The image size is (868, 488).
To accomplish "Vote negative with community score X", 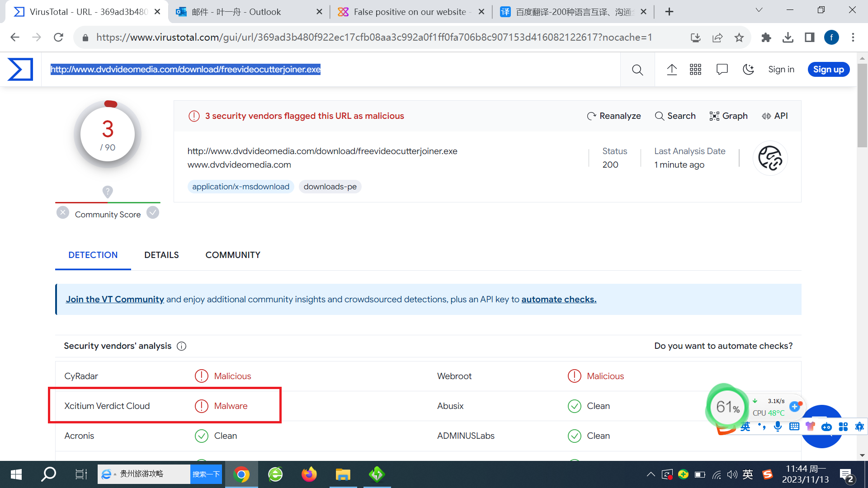I will click(63, 212).
